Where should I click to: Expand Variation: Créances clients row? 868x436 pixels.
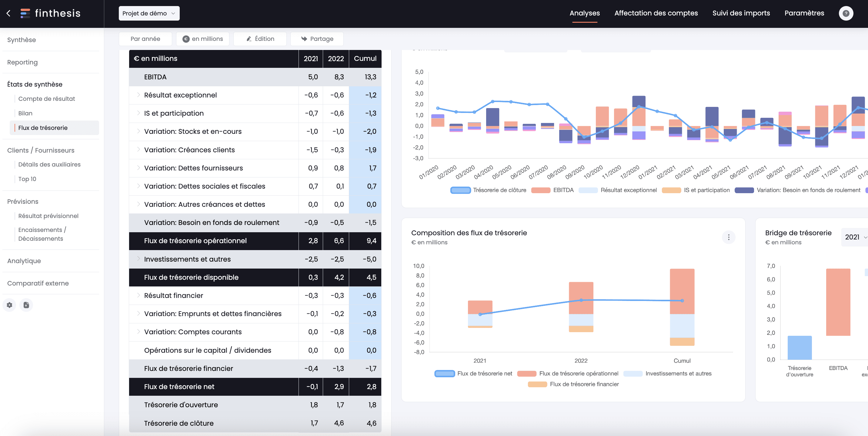[139, 150]
